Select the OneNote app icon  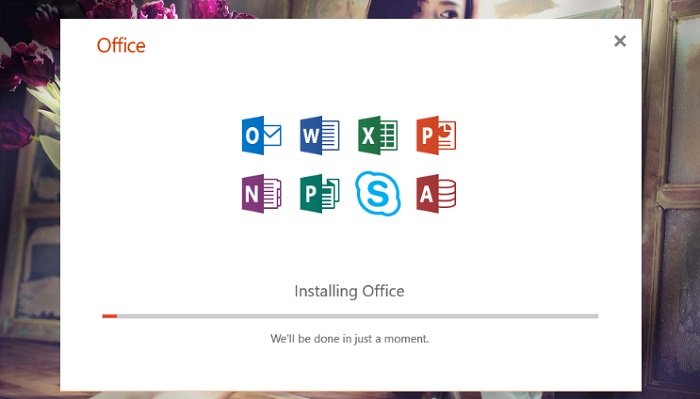[x=262, y=194]
